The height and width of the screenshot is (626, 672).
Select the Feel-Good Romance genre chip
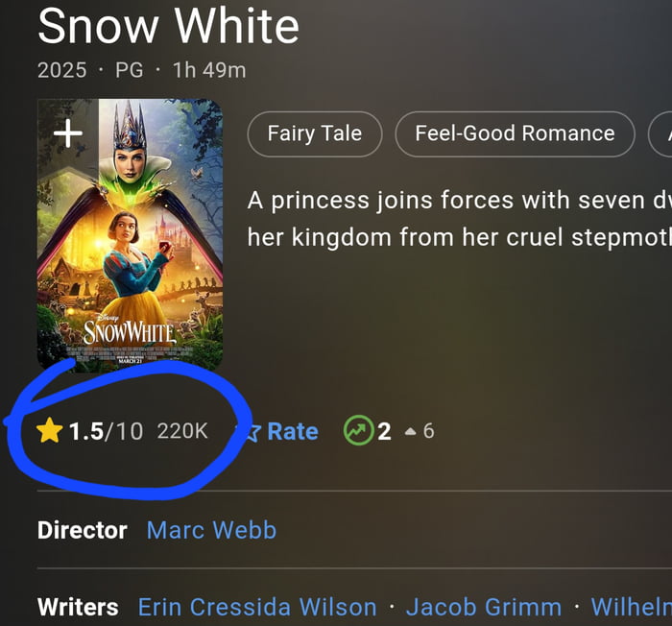[515, 133]
